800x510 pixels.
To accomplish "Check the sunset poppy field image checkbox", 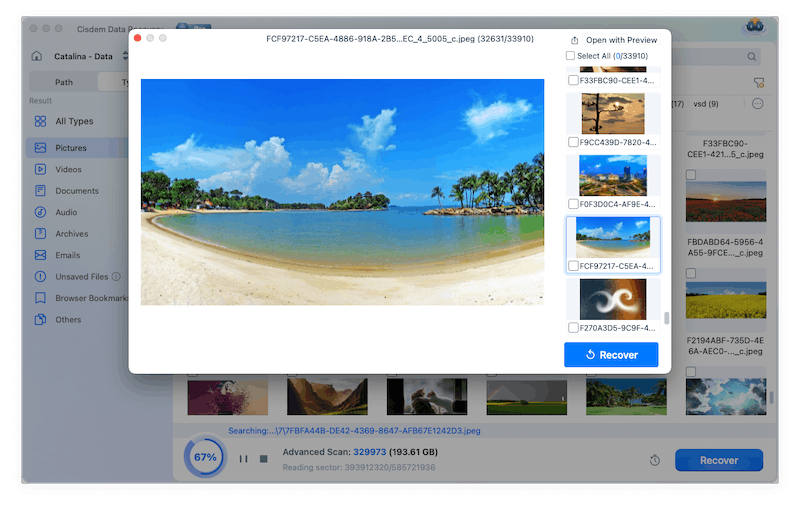I will click(691, 175).
